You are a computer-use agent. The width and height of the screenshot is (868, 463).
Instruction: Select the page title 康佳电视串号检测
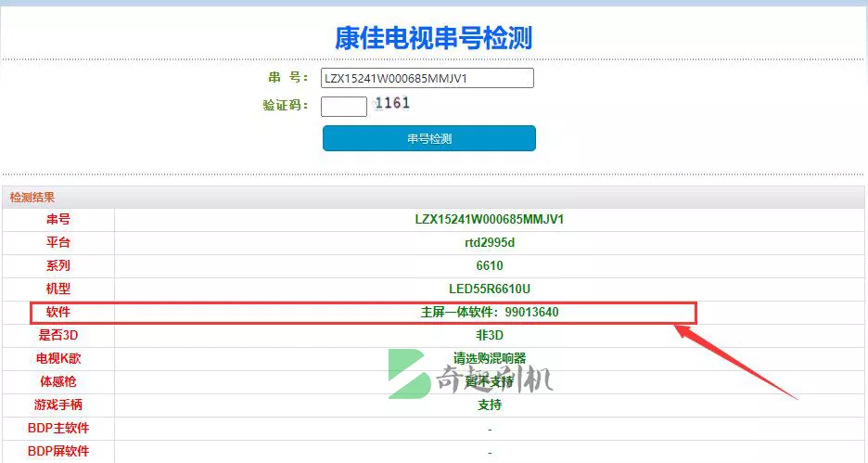433,38
